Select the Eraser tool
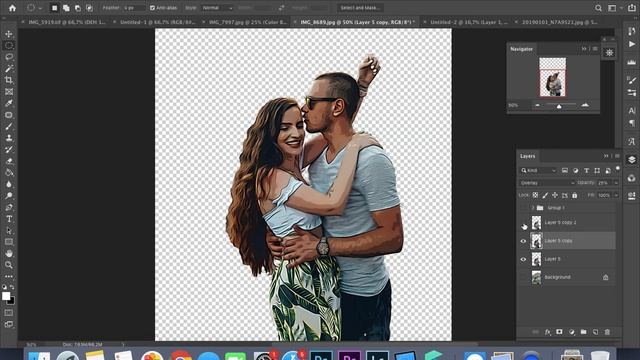Viewport: 640px width, 360px height. click(x=9, y=161)
